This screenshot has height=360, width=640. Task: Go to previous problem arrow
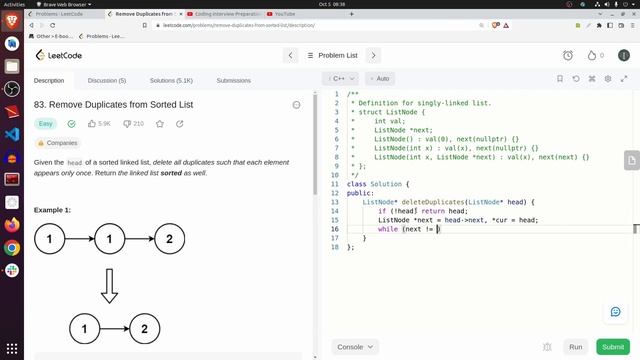pyautogui.click(x=290, y=55)
